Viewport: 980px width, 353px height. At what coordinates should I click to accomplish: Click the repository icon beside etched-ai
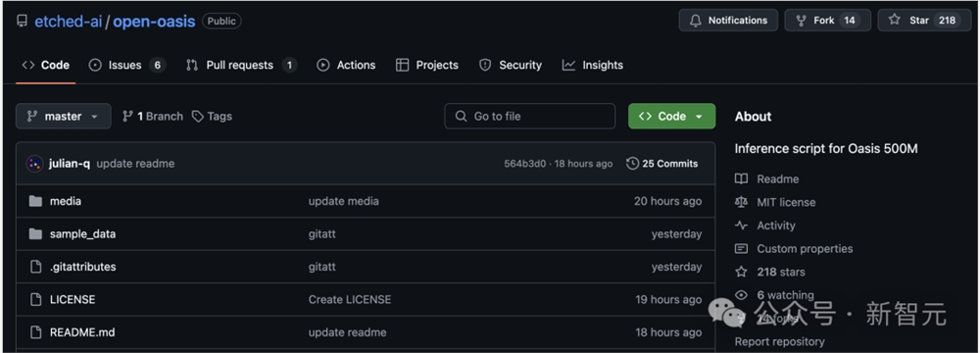[x=22, y=21]
